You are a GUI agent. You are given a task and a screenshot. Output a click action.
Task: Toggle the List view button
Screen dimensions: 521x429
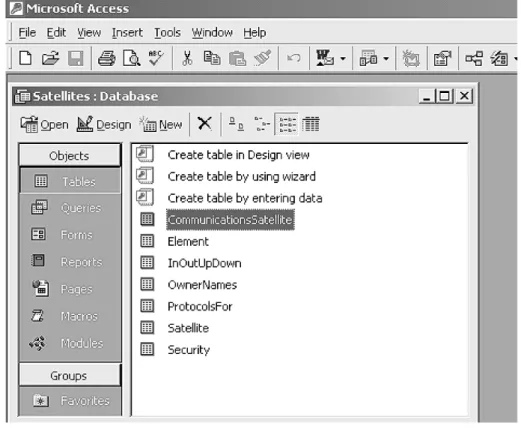point(286,124)
